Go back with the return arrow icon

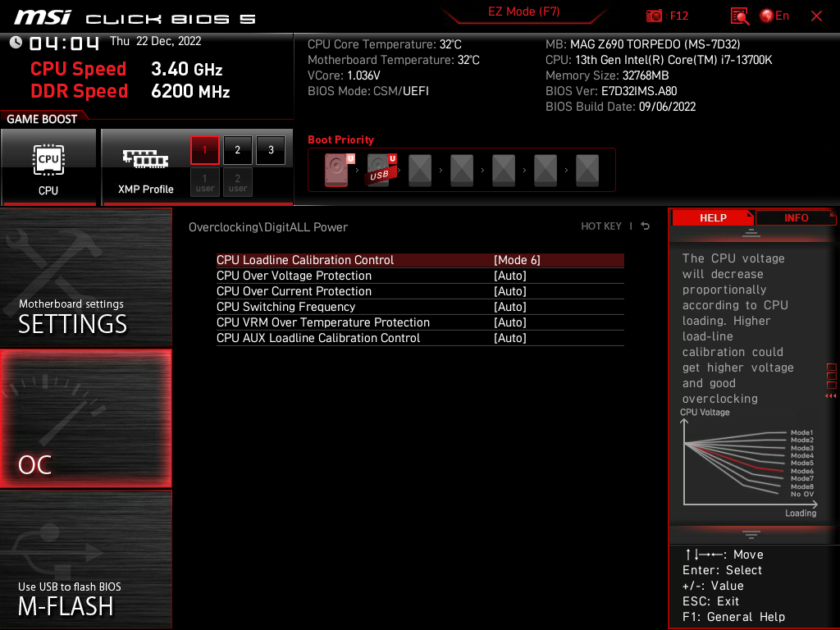tap(646, 226)
